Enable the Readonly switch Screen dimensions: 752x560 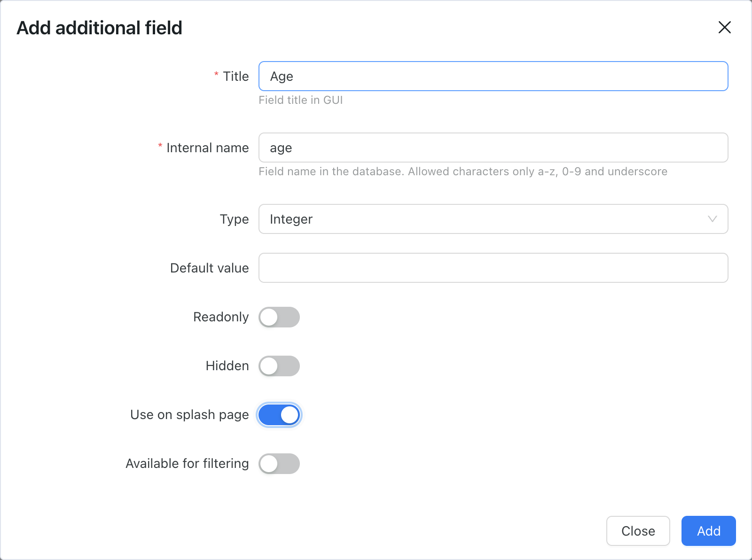point(279,317)
